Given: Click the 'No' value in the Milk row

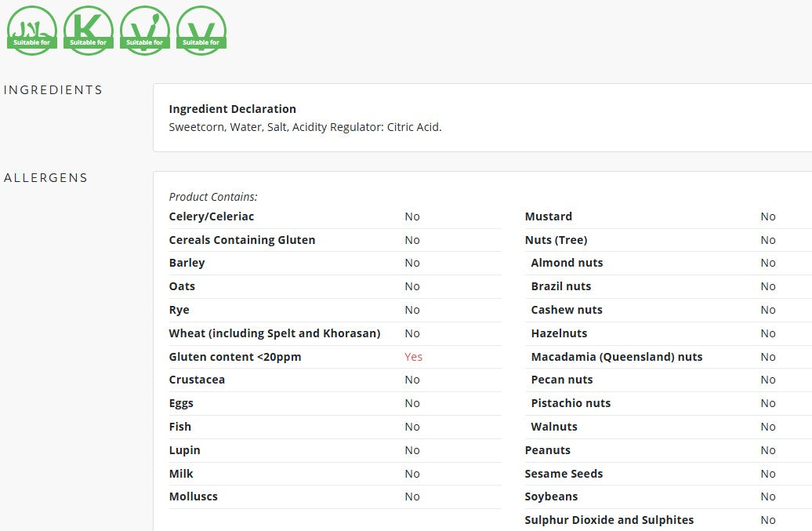Looking at the screenshot, I should pos(412,474).
